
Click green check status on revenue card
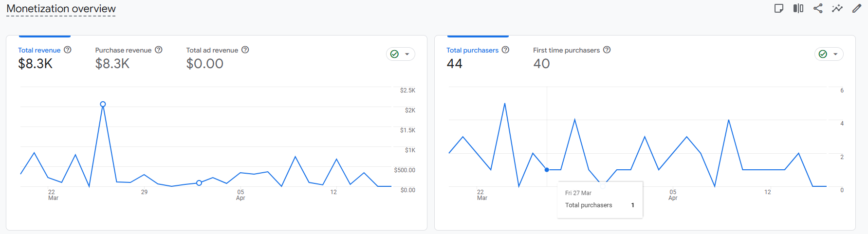(395, 54)
